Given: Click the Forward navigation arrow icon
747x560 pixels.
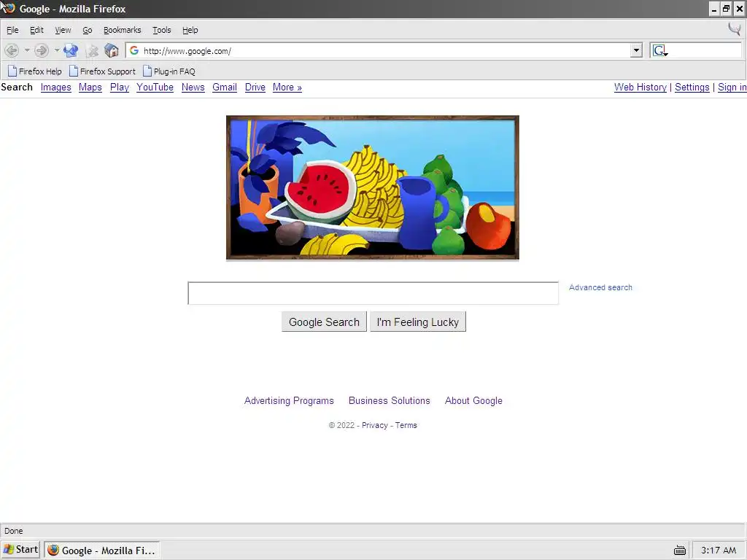Looking at the screenshot, I should (x=42, y=50).
